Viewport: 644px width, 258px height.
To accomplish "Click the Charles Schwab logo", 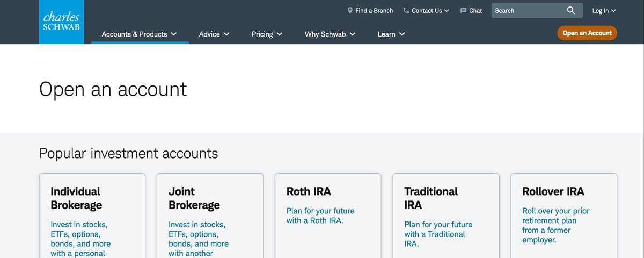I will coord(61,21).
